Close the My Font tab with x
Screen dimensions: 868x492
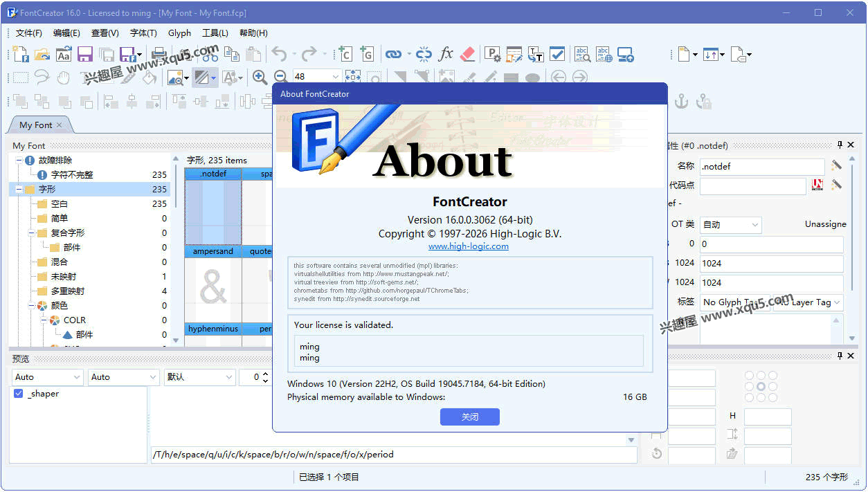coord(60,125)
